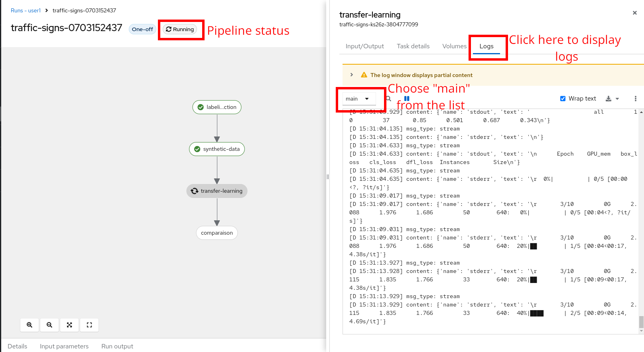Switch to the Input/Output tab
This screenshot has width=644, height=352.
pos(364,46)
